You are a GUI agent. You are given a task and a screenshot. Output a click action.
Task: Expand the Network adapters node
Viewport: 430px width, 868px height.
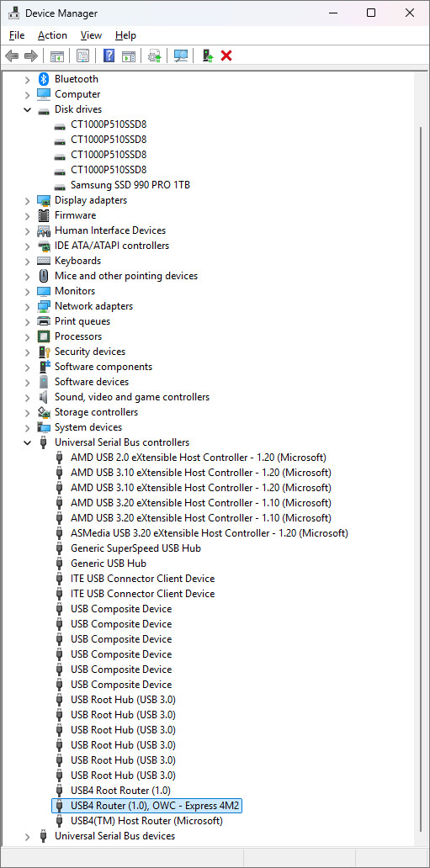click(27, 306)
